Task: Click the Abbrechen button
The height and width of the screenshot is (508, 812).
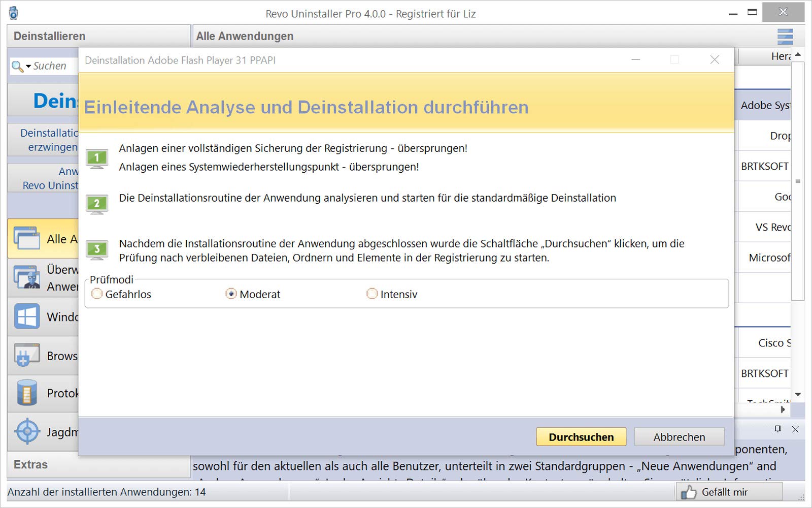Action: [x=679, y=437]
